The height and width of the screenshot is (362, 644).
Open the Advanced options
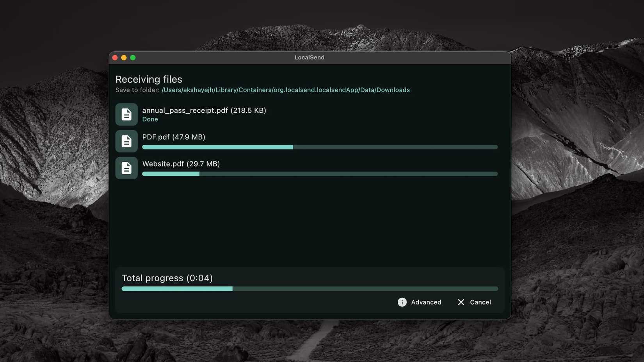pos(426,302)
